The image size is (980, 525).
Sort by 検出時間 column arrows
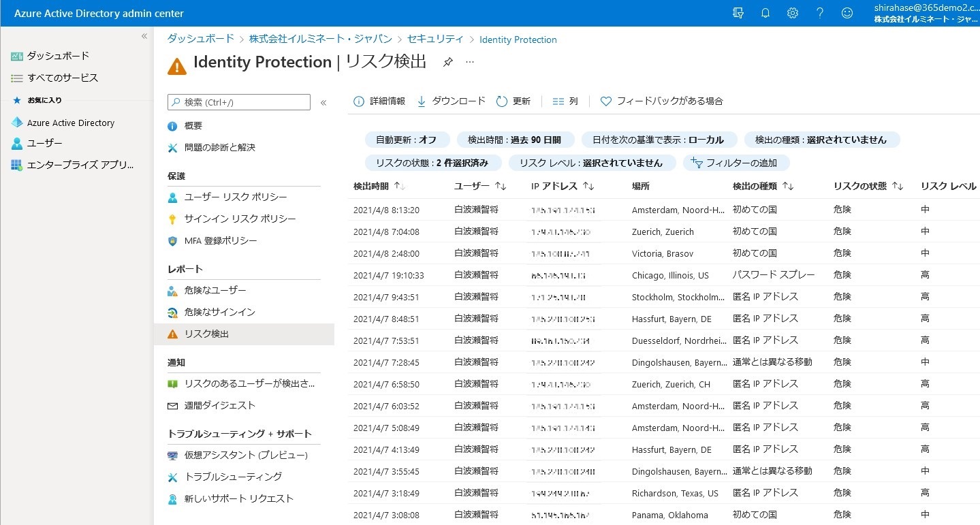click(400, 186)
